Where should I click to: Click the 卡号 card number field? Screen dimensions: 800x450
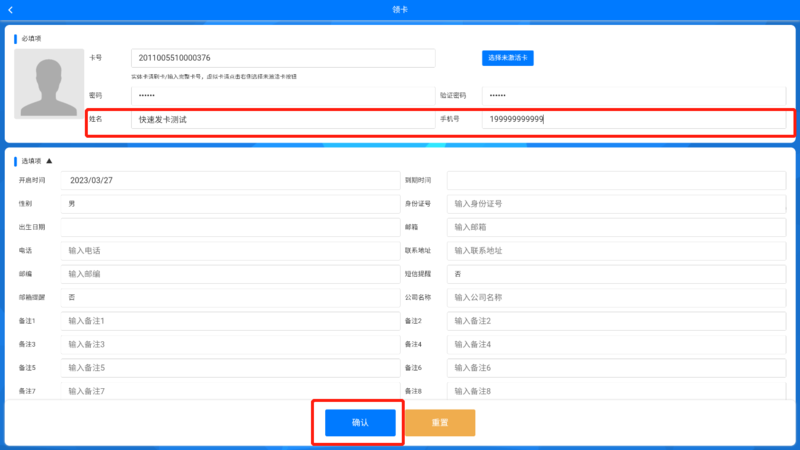point(283,58)
